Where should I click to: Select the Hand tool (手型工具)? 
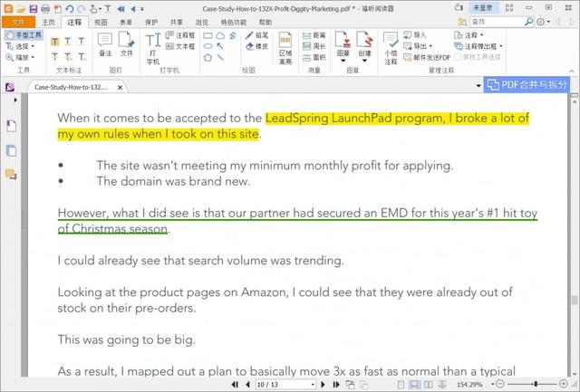[24, 34]
